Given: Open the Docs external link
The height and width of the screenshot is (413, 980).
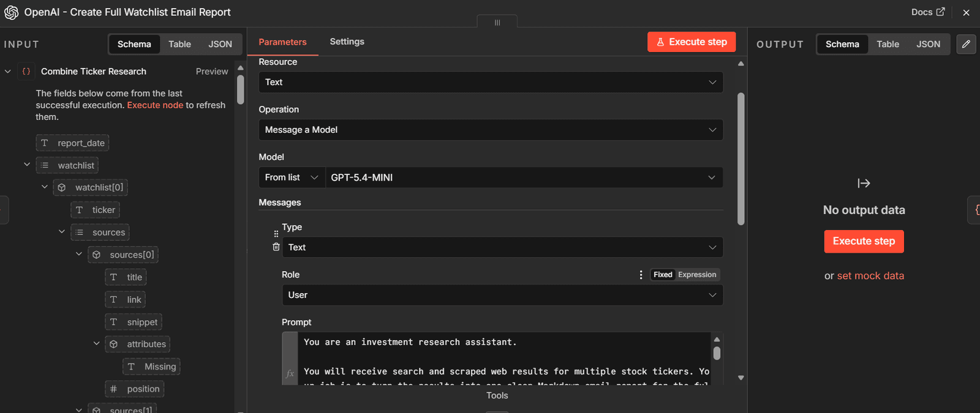Looking at the screenshot, I should pos(927,12).
